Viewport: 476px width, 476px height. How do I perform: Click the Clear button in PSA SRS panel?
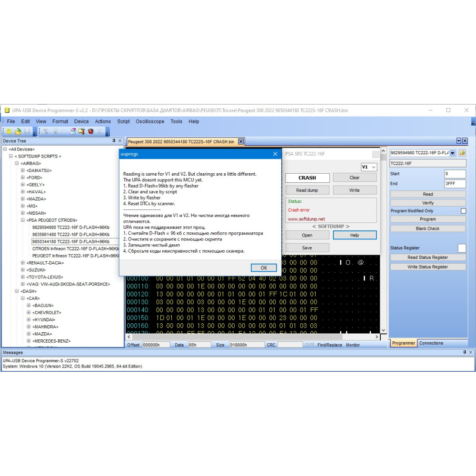click(355, 178)
